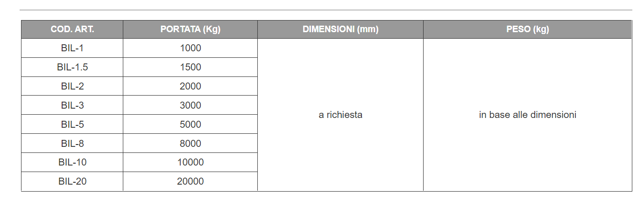This screenshot has width=644, height=207.
Task: Click the 1000 capacity value
Action: click(x=191, y=48)
